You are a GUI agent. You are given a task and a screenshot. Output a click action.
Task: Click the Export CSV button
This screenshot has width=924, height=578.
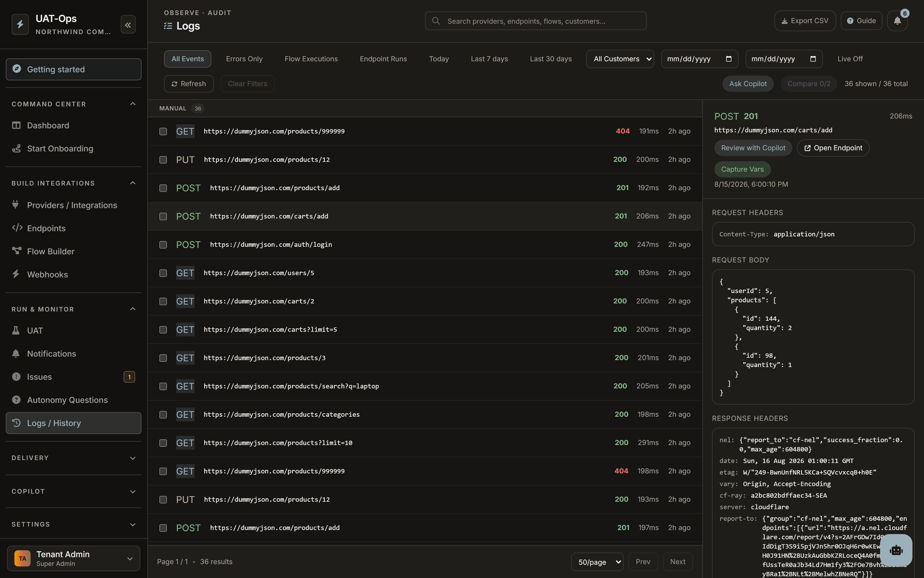(805, 21)
